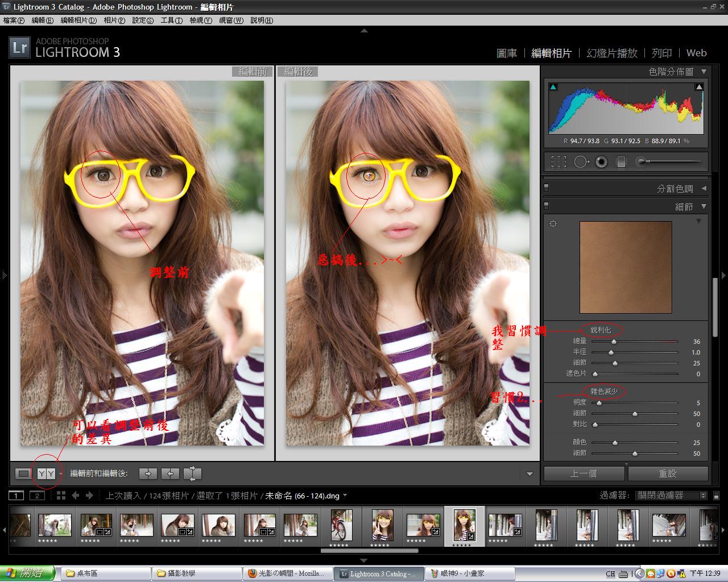Choose the graduated filter tool
The width and height of the screenshot is (728, 582).
[621, 162]
